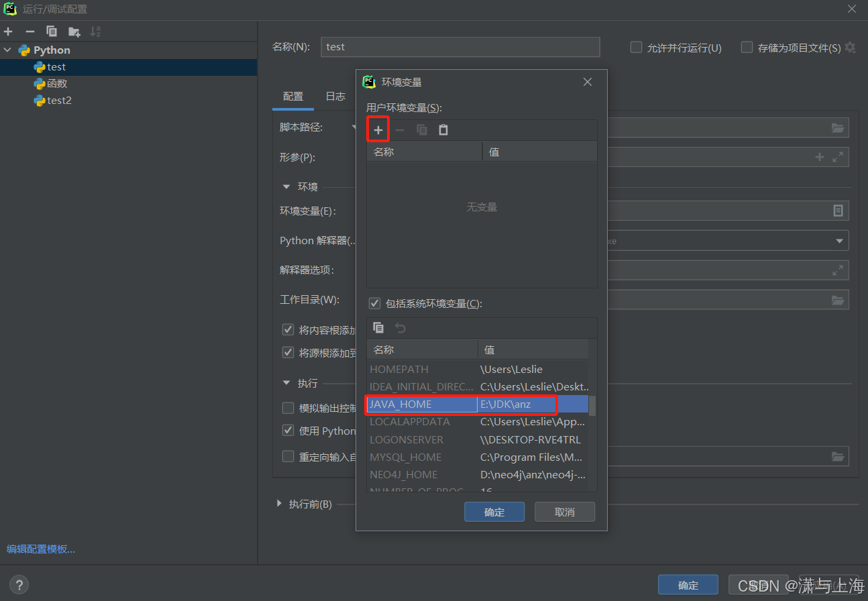This screenshot has width=868, height=601.
Task: Click the \Users\Leslie value cell
Action: pos(533,370)
